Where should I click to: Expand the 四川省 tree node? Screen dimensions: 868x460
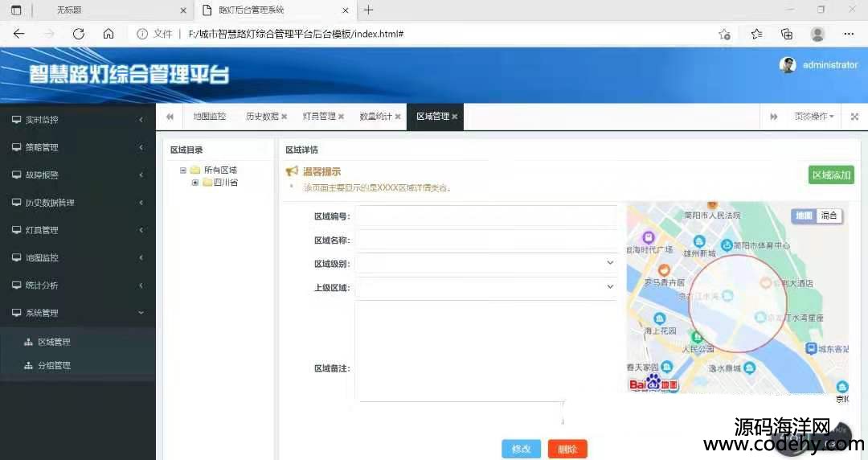(194, 183)
